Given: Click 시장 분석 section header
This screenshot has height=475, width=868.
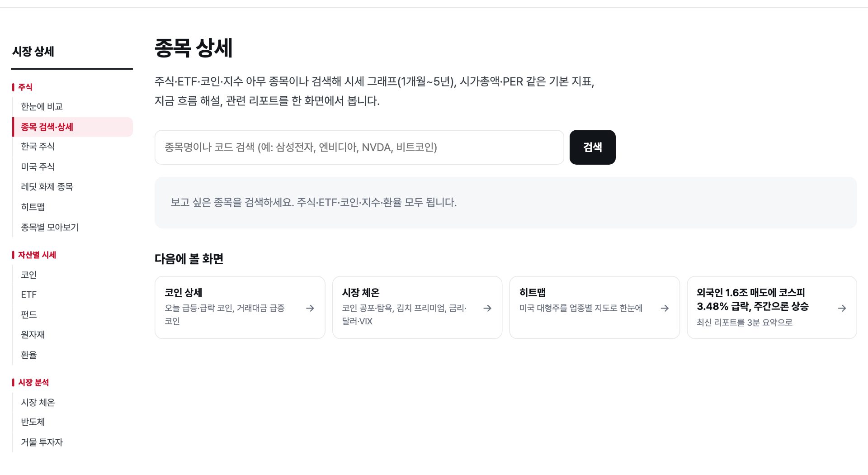Looking at the screenshot, I should (33, 383).
